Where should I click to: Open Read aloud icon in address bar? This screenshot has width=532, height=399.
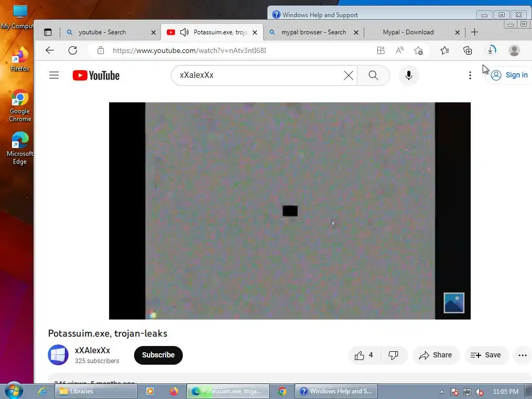400,50
